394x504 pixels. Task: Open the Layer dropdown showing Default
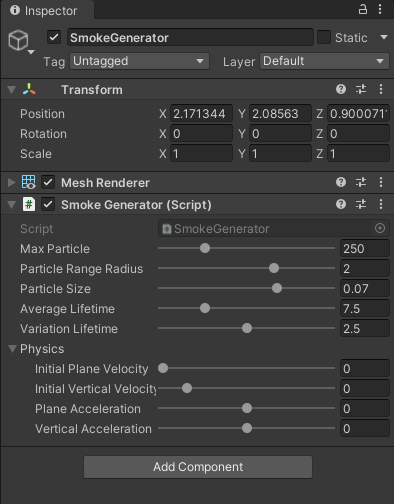(x=324, y=61)
